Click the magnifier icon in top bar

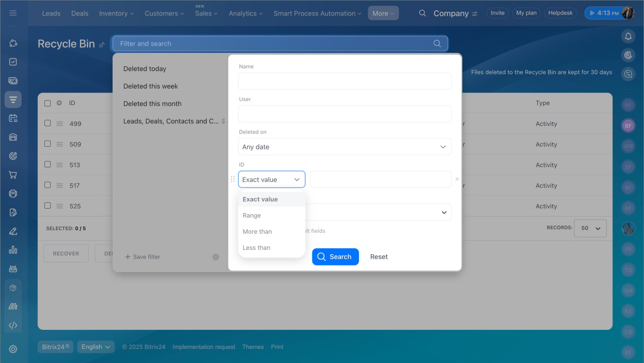[423, 13]
